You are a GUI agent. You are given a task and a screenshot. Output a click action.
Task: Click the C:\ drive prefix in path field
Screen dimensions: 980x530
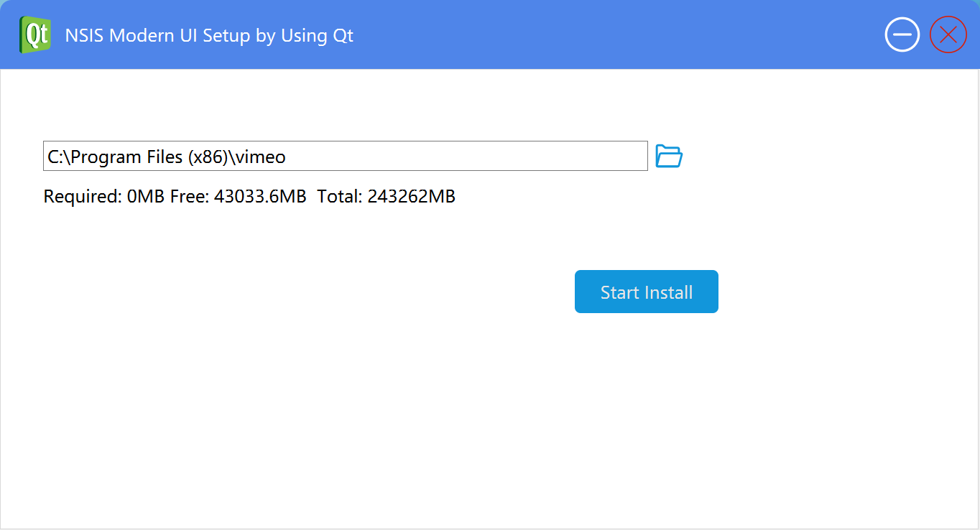(57, 157)
